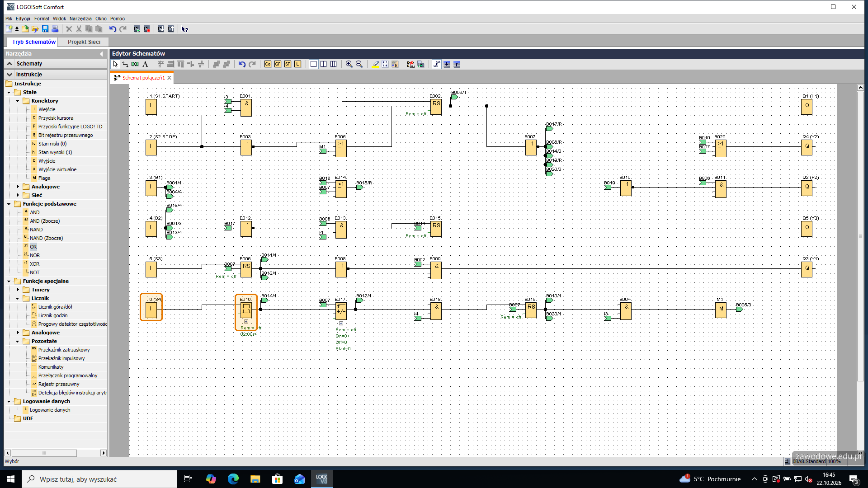Viewport: 868px width, 488px height.
Task: Click the editor toolbar Undo arrow
Action: coord(242,64)
